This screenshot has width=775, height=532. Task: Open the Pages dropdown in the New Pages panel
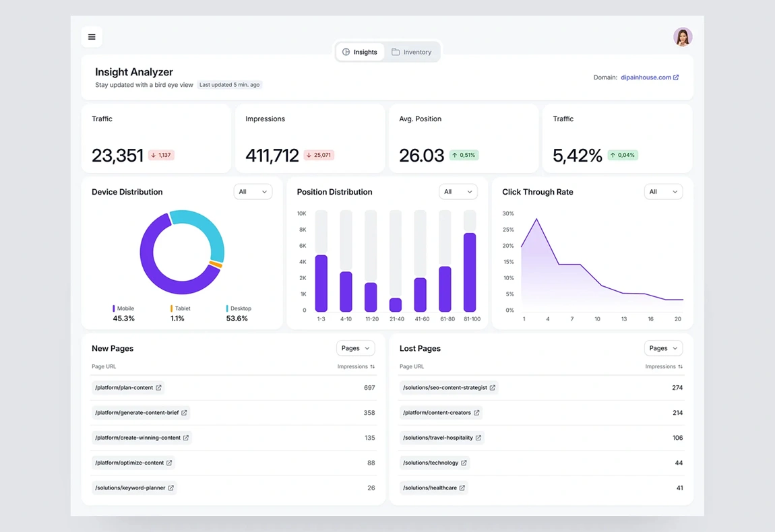(355, 348)
